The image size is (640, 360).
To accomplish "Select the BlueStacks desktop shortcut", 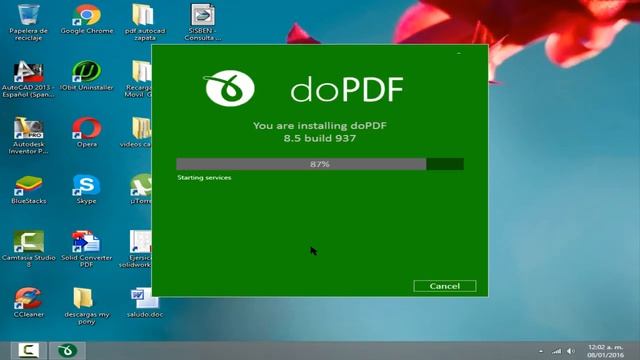I will (x=28, y=189).
